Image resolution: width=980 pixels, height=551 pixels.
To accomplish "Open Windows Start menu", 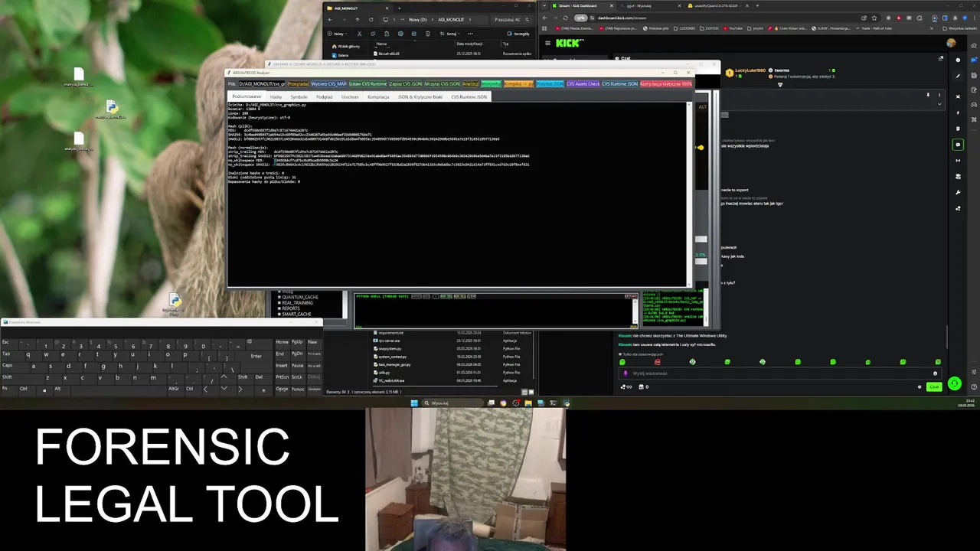I will point(414,403).
